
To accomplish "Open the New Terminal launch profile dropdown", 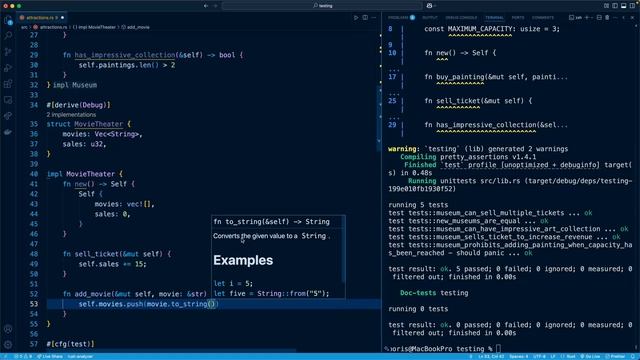I will click(592, 18).
